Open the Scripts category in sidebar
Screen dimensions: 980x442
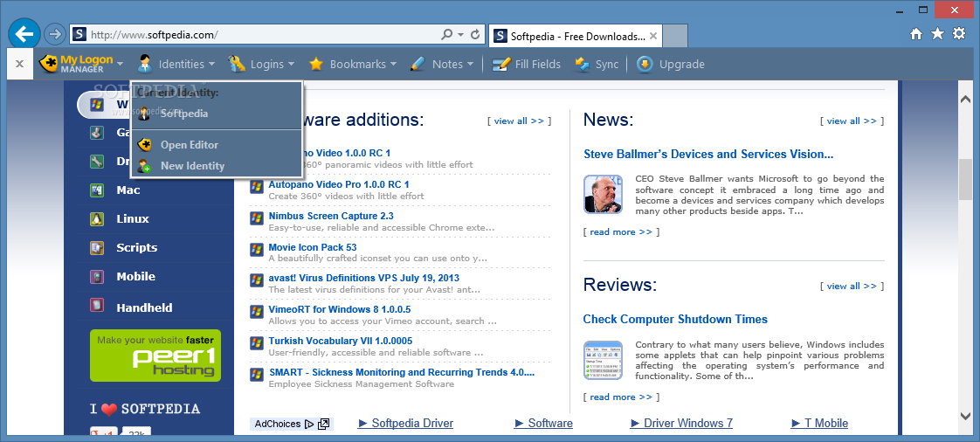pos(137,247)
